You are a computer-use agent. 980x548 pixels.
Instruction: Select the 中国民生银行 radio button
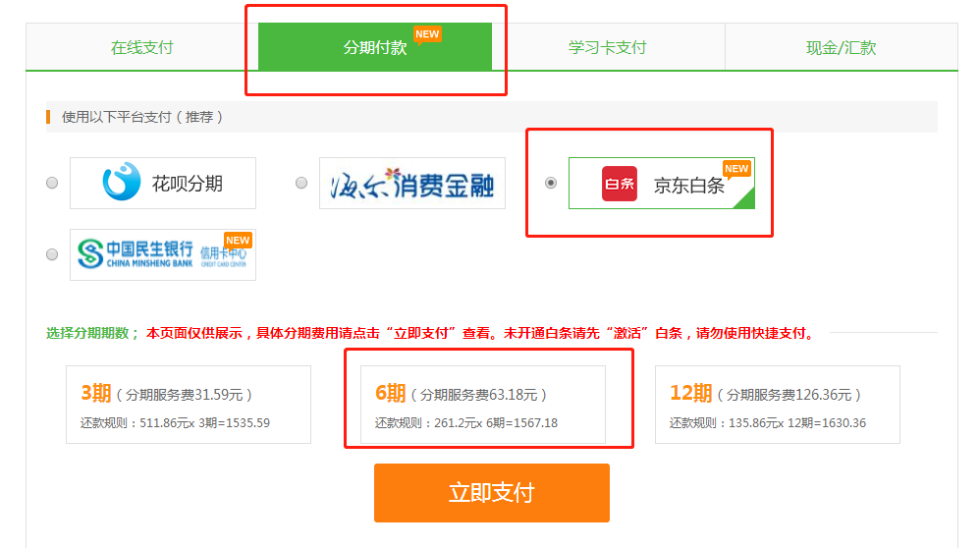pyautogui.click(x=52, y=254)
